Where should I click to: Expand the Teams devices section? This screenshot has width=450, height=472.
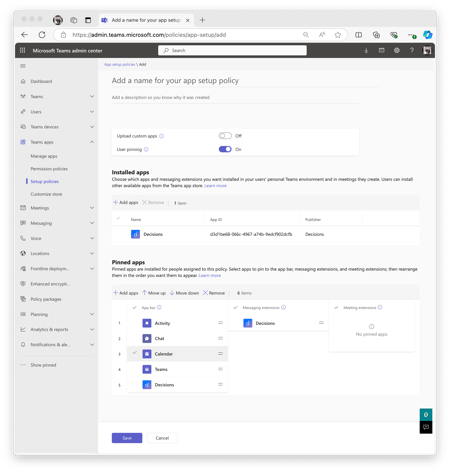pyautogui.click(x=92, y=127)
